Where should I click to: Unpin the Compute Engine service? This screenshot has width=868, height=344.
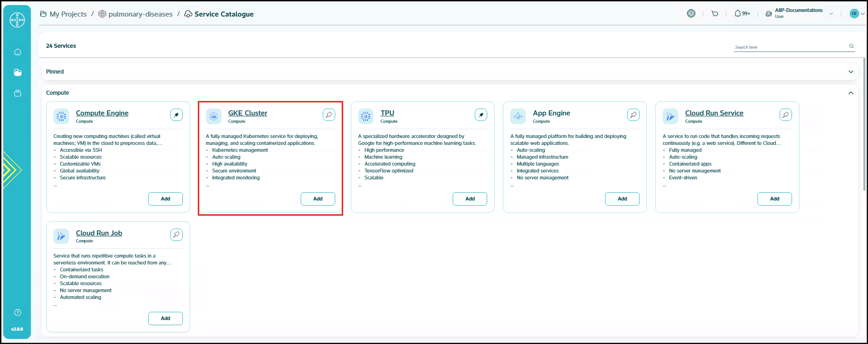point(176,115)
